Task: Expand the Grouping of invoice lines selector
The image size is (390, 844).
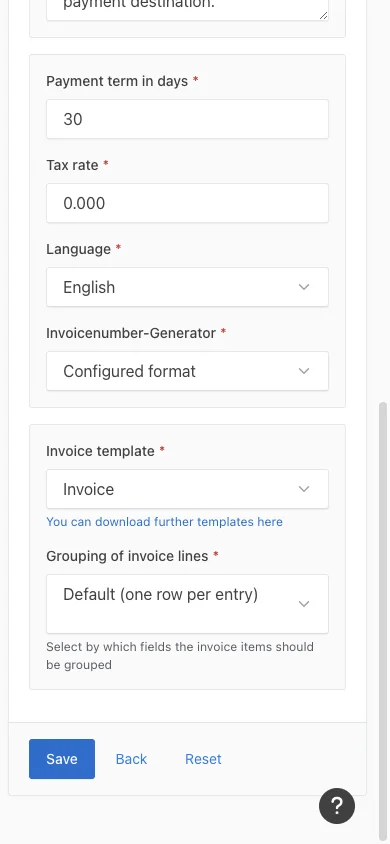Action: tap(187, 604)
